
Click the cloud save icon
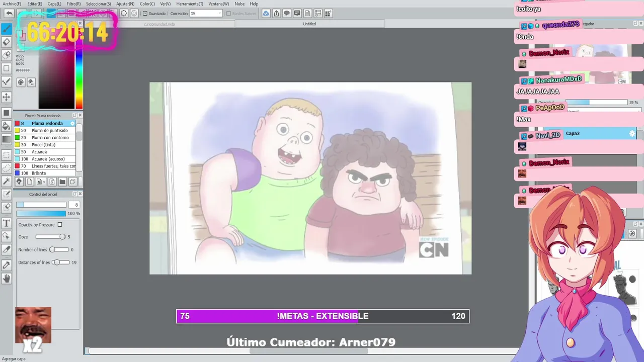pyautogui.click(x=266, y=14)
